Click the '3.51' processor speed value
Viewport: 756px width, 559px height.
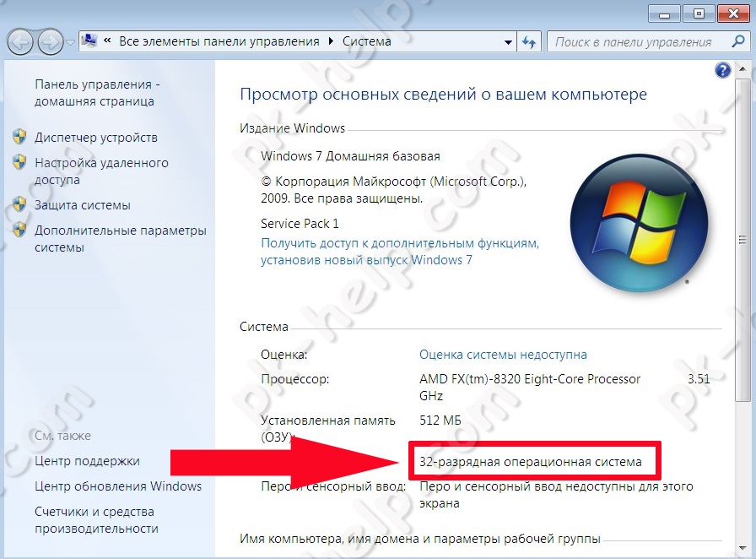[699, 379]
